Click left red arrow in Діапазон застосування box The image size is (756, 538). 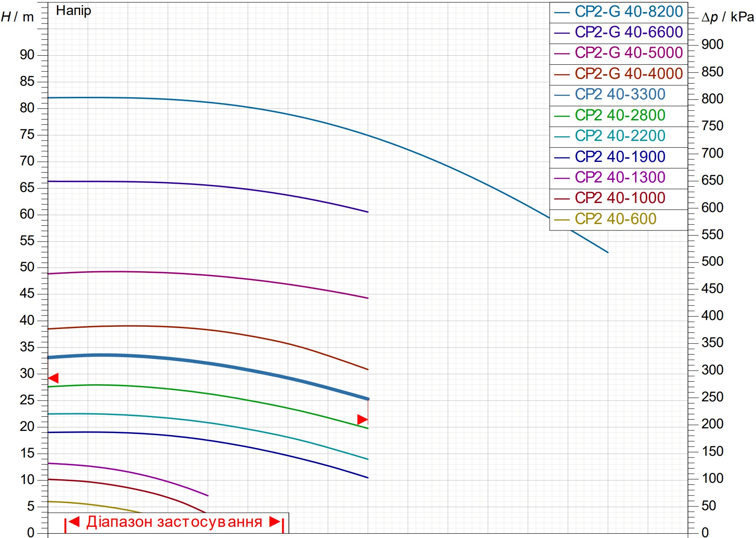[x=74, y=521]
